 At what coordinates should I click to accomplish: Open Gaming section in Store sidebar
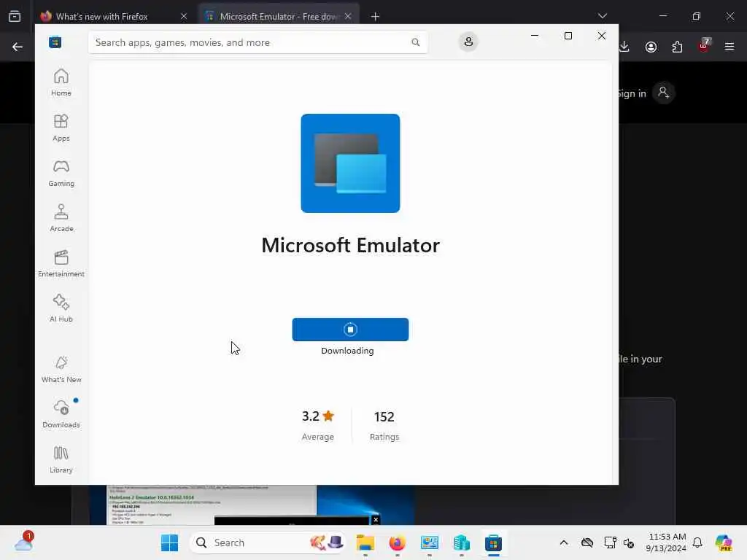61,173
